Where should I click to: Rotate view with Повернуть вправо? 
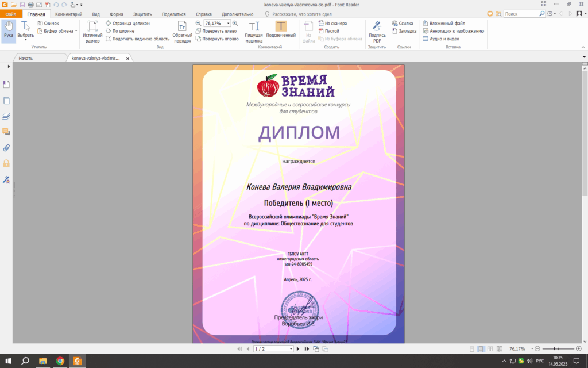click(x=217, y=39)
